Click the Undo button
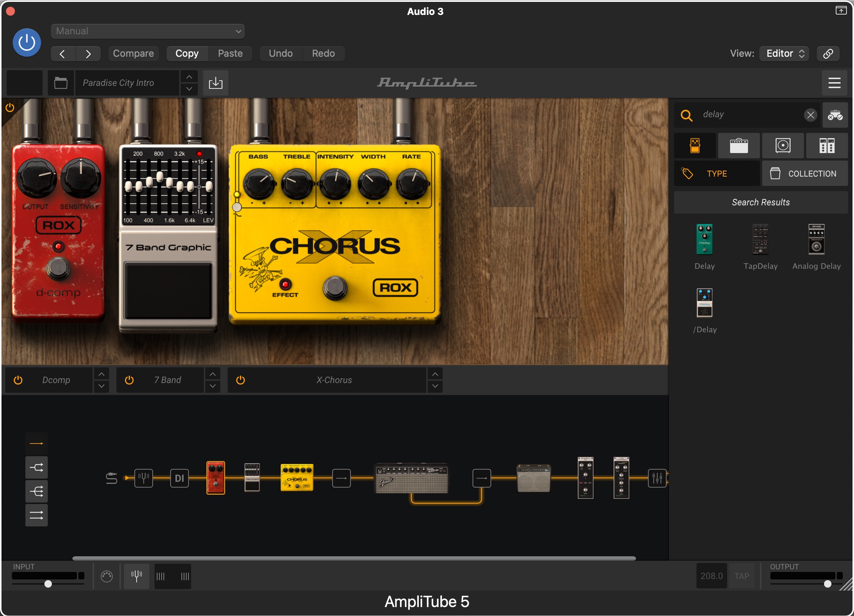Viewport: 854px width, 616px height. coord(281,53)
